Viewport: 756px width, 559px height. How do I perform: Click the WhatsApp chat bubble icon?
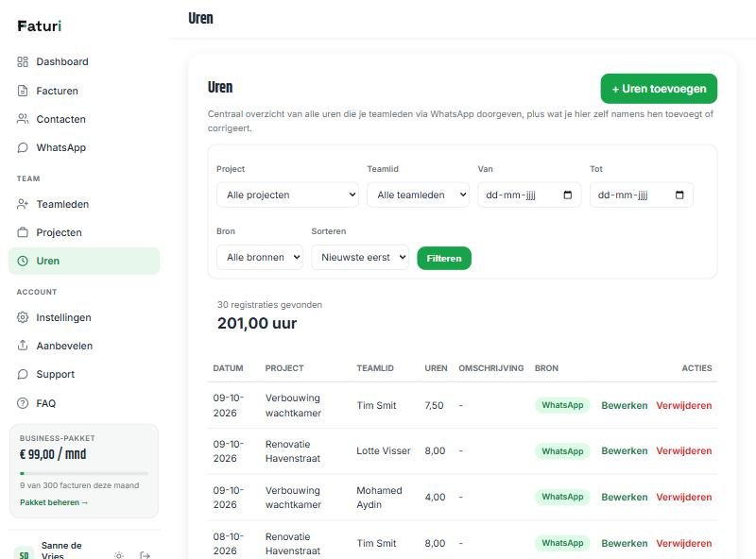tap(23, 147)
